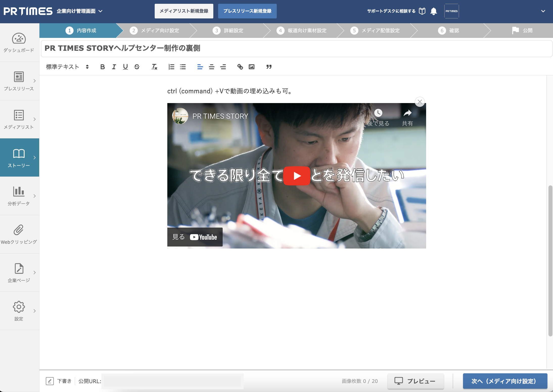This screenshot has width=553, height=392.
Task: Click the story title input field
Action: tap(296, 48)
